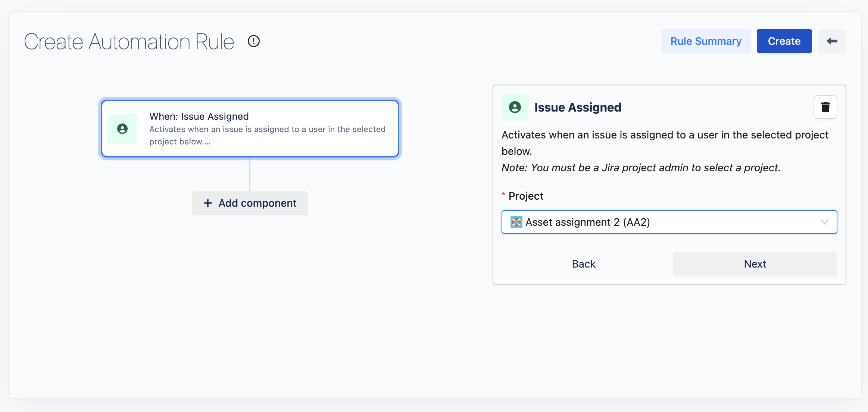This screenshot has height=412, width=868.
Task: Delete the trigger with the trash icon
Action: click(825, 107)
